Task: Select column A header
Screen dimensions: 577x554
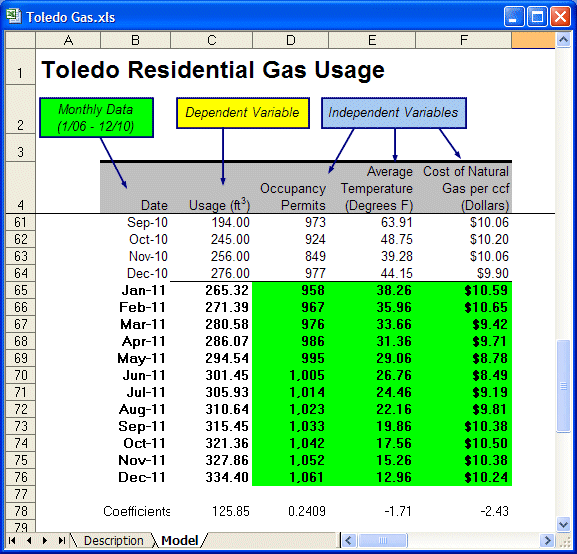Action: [68, 40]
